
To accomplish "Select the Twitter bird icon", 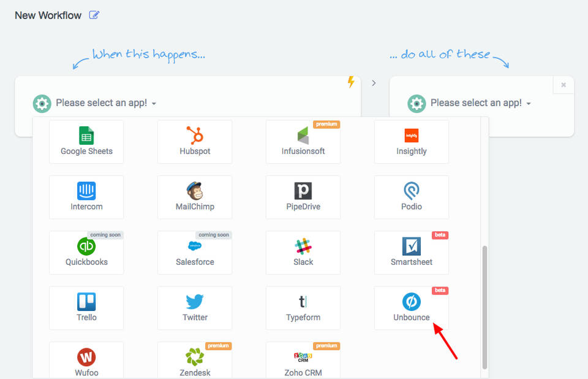I will (x=195, y=302).
